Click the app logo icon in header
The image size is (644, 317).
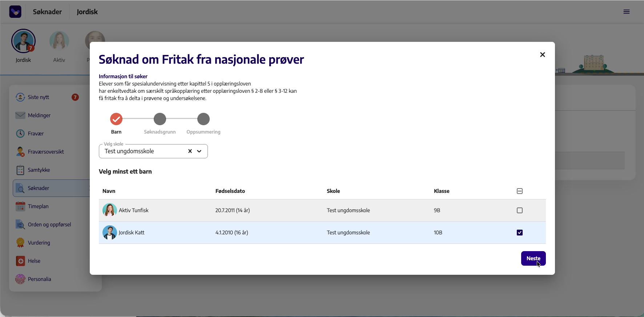tap(15, 12)
